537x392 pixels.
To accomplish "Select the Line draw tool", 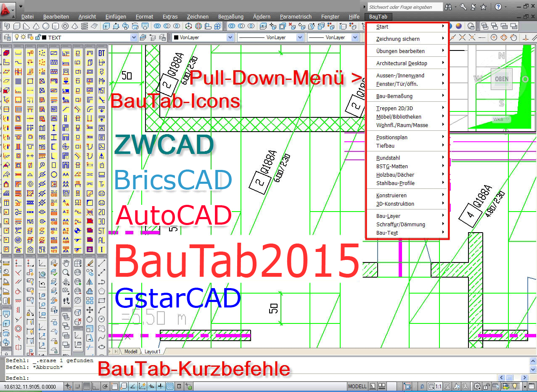I will pos(102,263).
